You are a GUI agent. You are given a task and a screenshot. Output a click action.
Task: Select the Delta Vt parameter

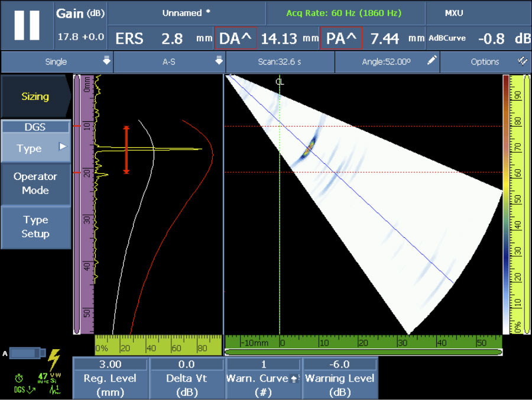point(186,378)
